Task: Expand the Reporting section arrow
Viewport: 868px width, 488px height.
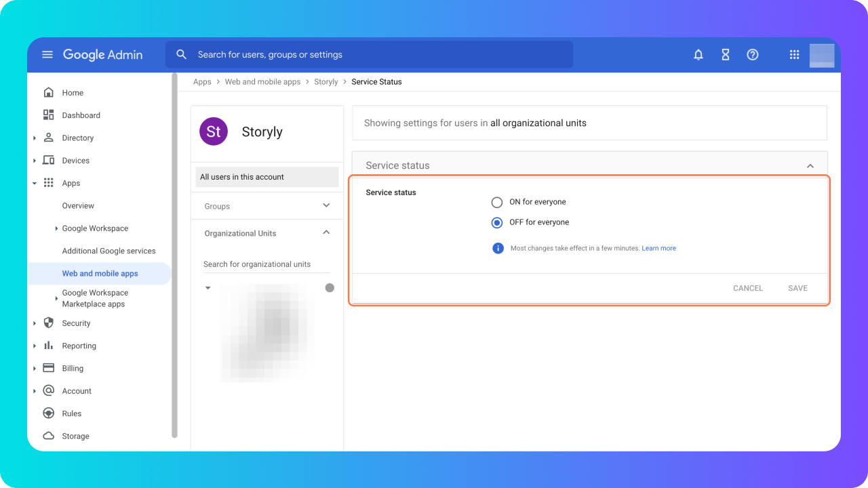Action: point(35,346)
